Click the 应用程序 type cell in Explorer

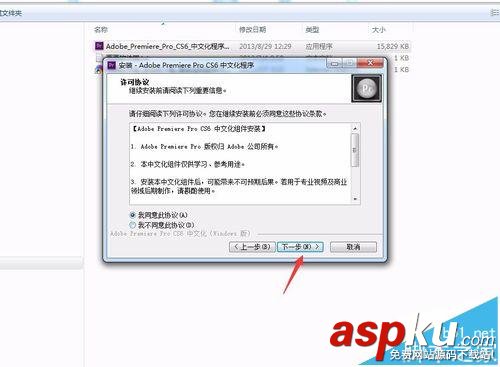[319, 46]
